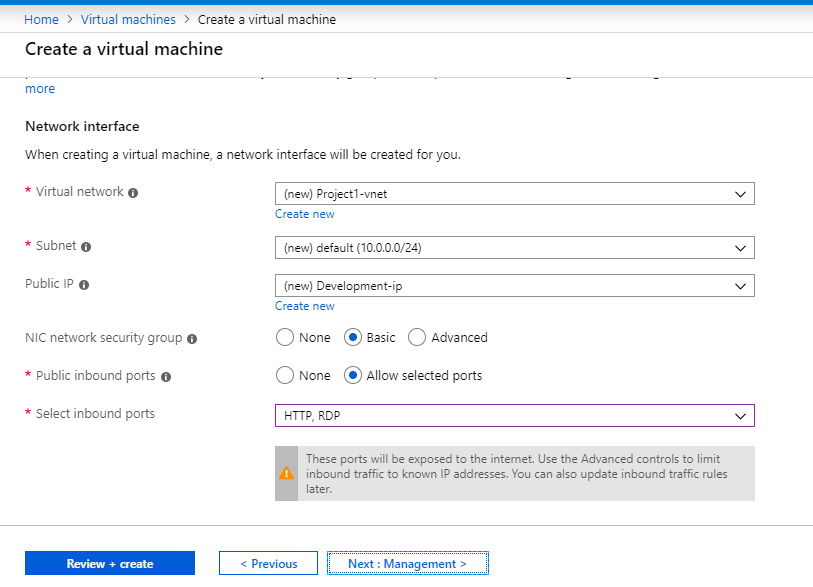
Task: Click the orange warning triangle icon
Action: click(286, 473)
